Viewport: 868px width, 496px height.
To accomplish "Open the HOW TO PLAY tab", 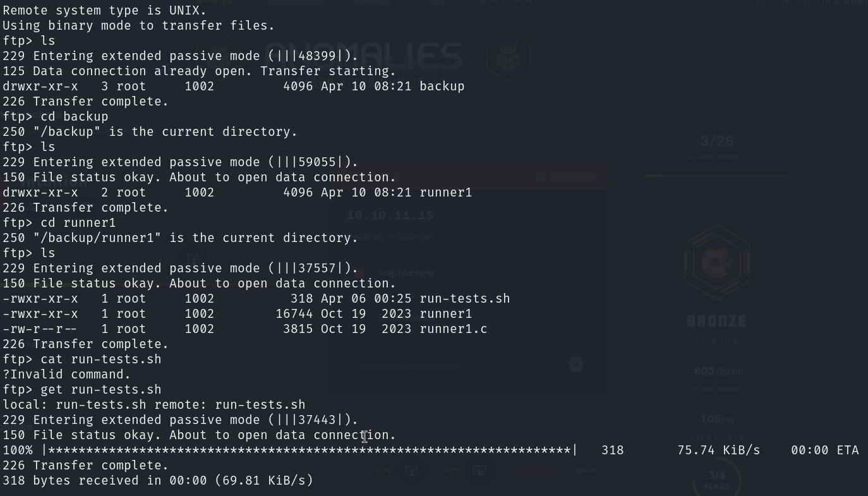I will tap(507, 3).
